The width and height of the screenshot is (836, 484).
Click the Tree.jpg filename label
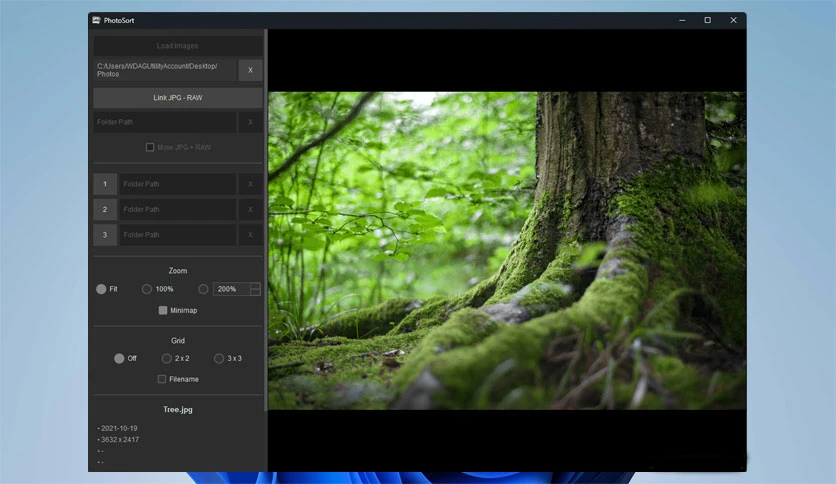coord(178,409)
